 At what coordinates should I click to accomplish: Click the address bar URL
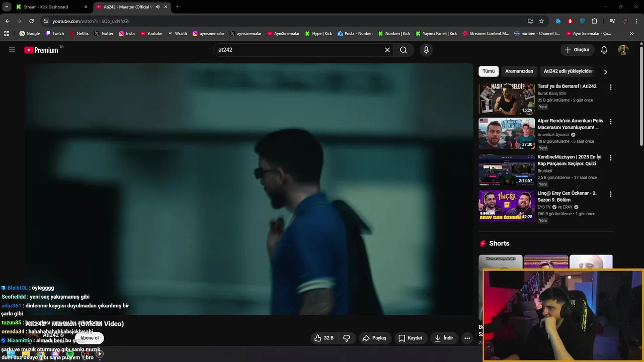pyautogui.click(x=91, y=21)
